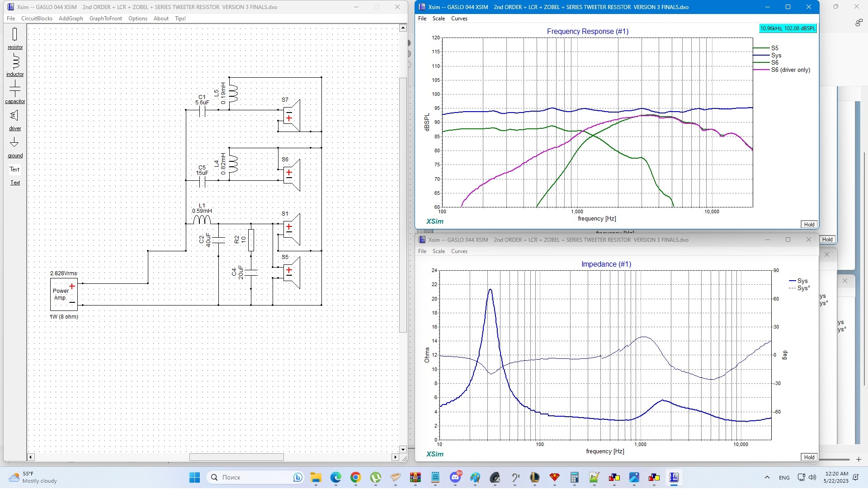The width and height of the screenshot is (868, 489).
Task: Click Hold button on frequency response
Action: [810, 224]
